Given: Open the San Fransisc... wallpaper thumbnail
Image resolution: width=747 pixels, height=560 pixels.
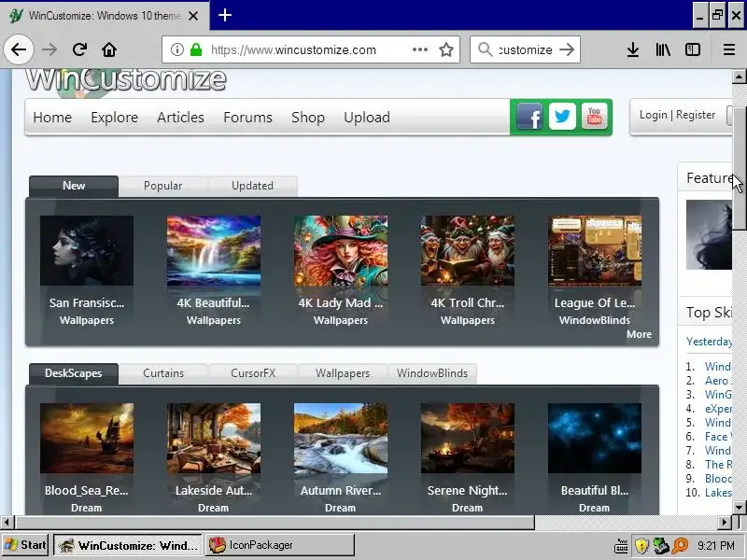Looking at the screenshot, I should click(x=87, y=250).
